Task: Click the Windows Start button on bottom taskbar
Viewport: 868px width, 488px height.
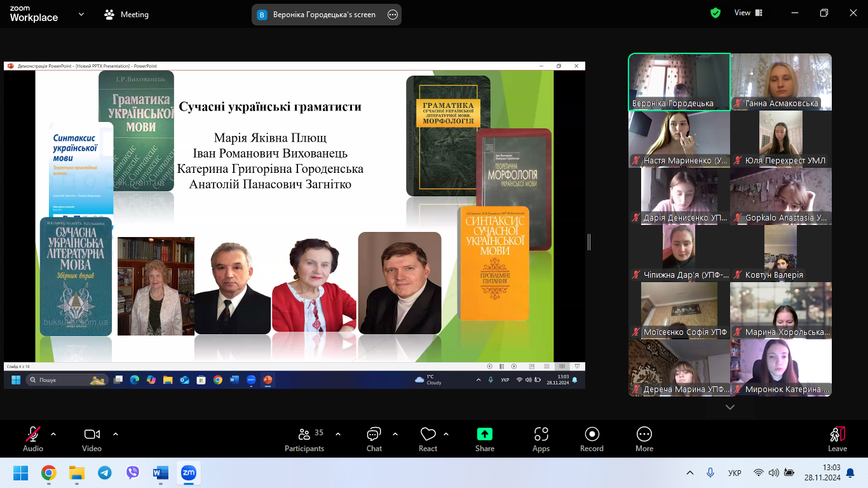Action: (x=21, y=473)
